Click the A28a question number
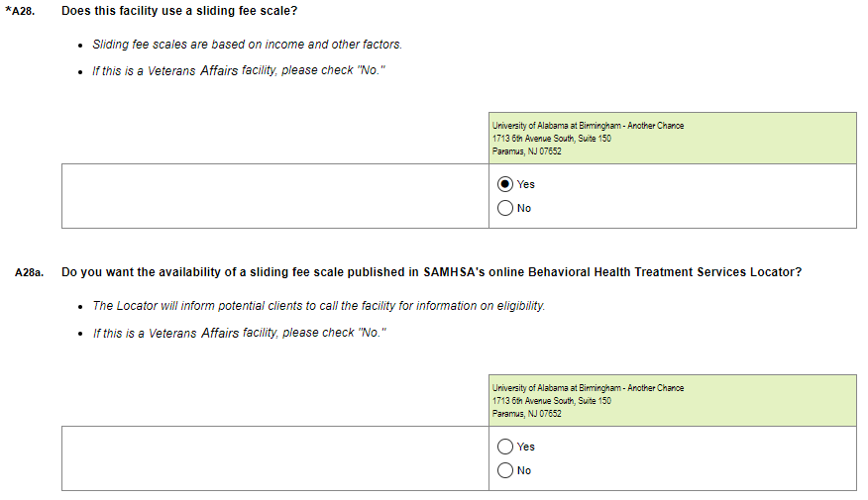The image size is (868, 500). 30,272
